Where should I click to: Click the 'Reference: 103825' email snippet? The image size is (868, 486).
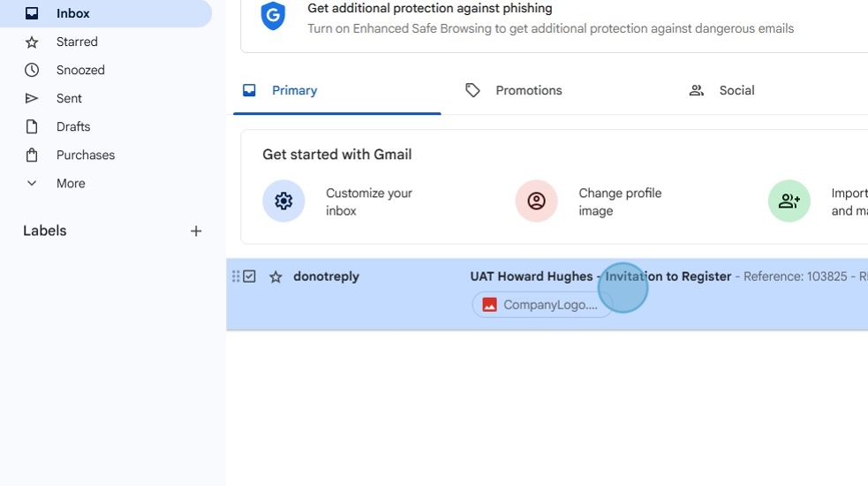(795, 276)
